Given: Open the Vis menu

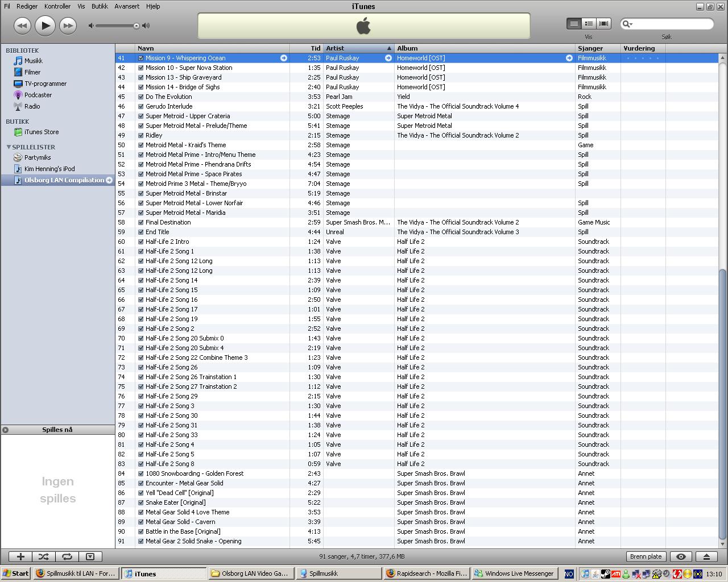Looking at the screenshot, I should (81, 6).
